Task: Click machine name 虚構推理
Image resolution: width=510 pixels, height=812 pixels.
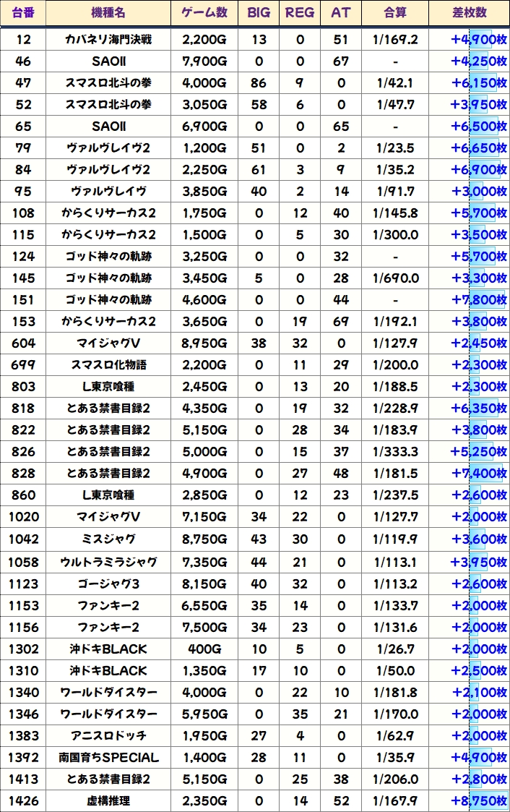Action: click(108, 801)
